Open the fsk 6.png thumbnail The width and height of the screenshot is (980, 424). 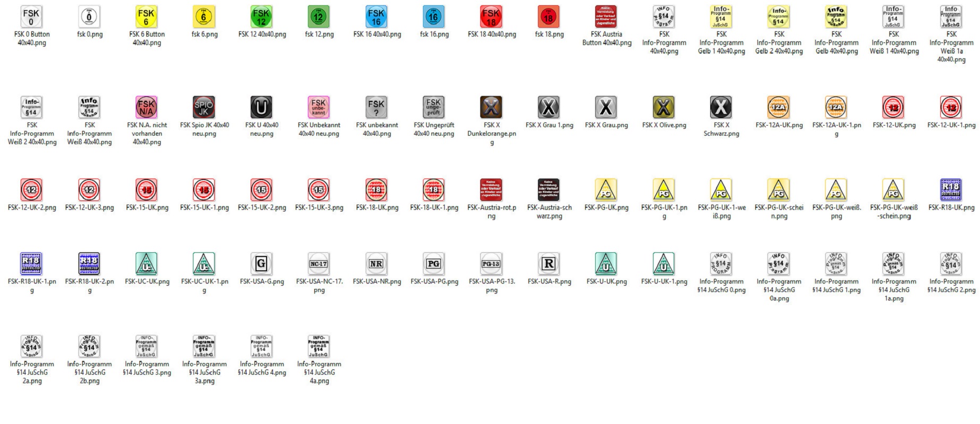[204, 17]
